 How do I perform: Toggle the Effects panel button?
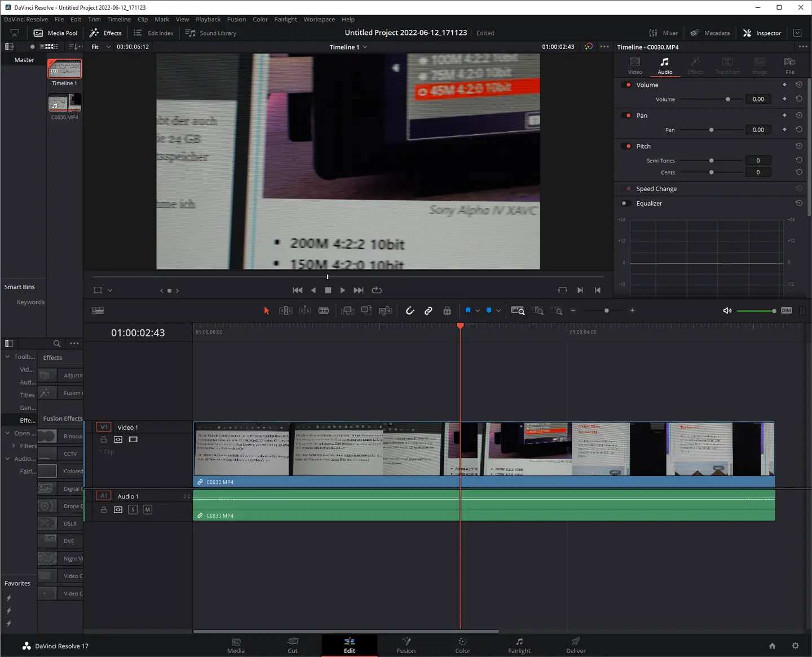105,33
